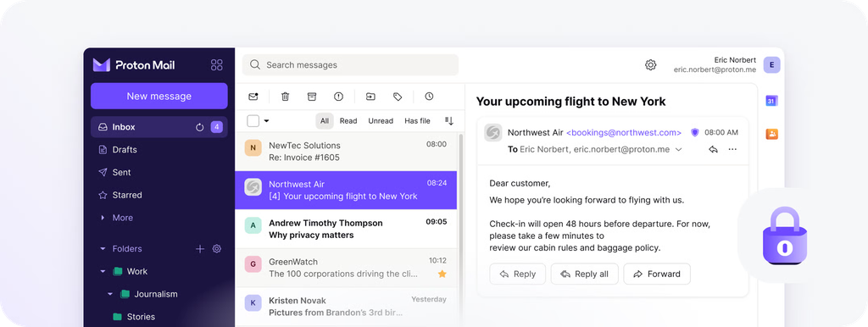Collapse the Work folder
This screenshot has height=327, width=868.
pyautogui.click(x=103, y=272)
